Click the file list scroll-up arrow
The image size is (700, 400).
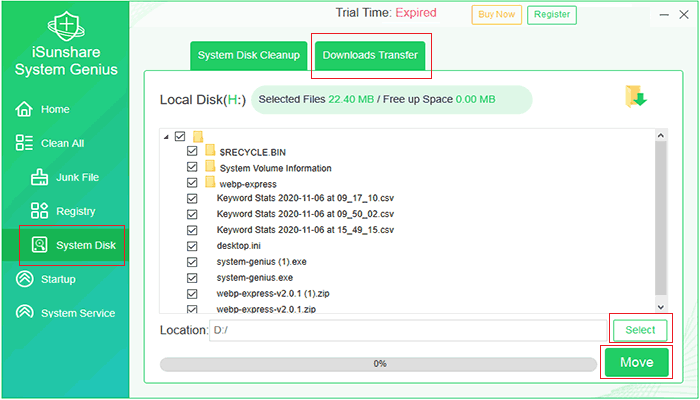[661, 135]
